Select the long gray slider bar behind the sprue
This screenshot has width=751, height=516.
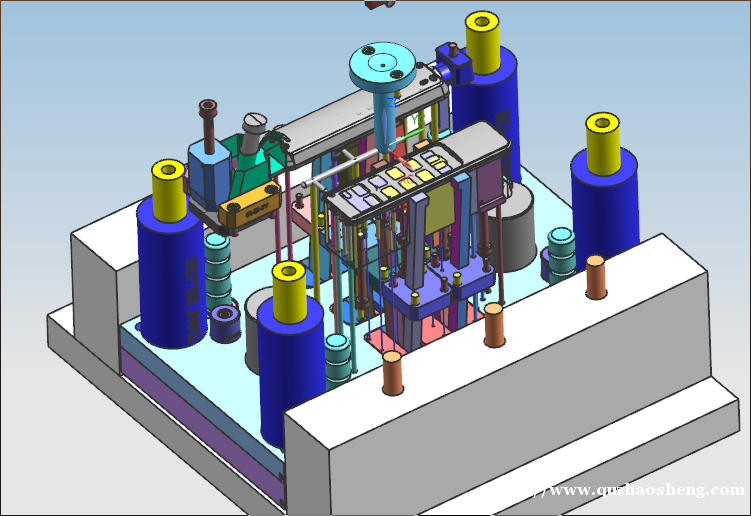coord(364,115)
